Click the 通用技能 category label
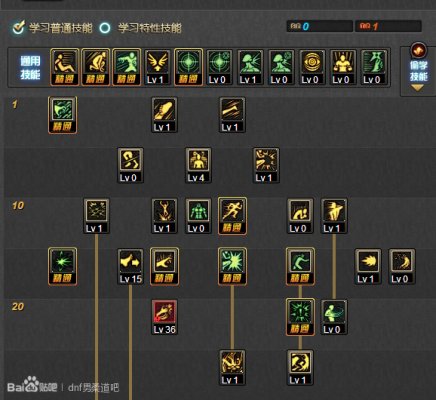 click(x=30, y=68)
